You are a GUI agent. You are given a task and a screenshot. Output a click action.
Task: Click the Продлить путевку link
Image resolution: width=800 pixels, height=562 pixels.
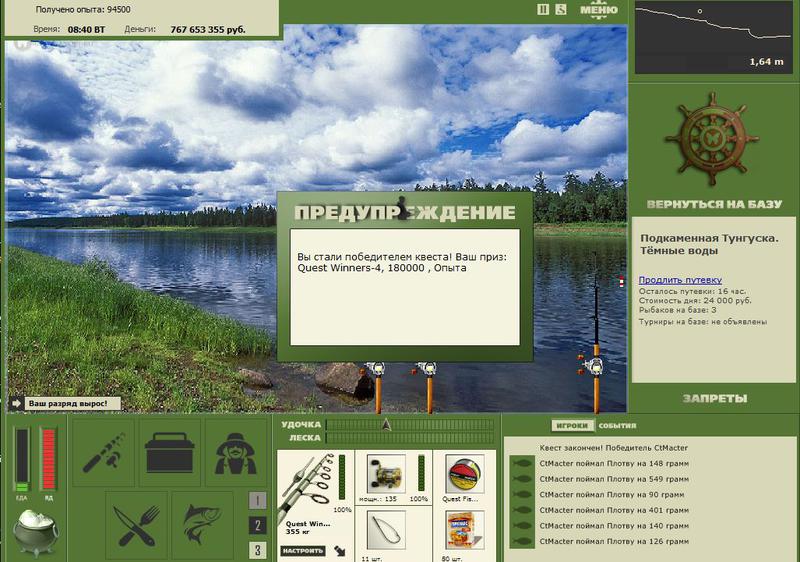(680, 279)
